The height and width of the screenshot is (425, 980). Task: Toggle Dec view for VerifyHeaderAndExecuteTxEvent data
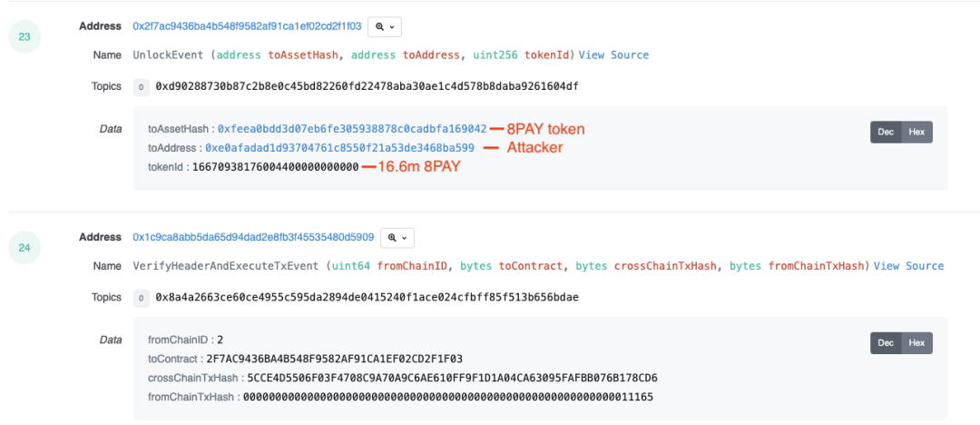pos(886,343)
